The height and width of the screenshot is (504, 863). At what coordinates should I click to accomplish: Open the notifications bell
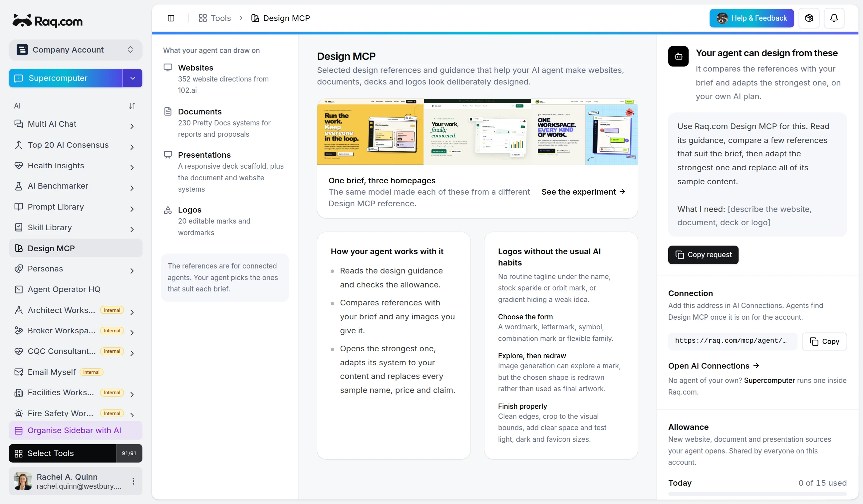click(x=834, y=18)
